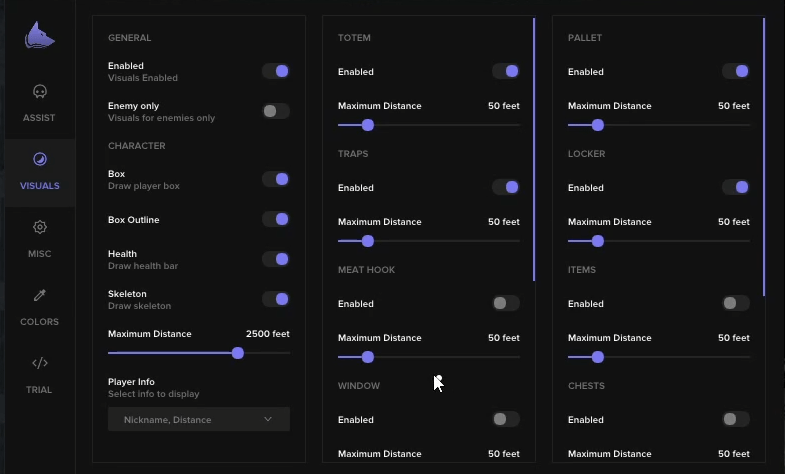Toggle the Box Outline switch
The width and height of the screenshot is (785, 474).
[x=276, y=219]
